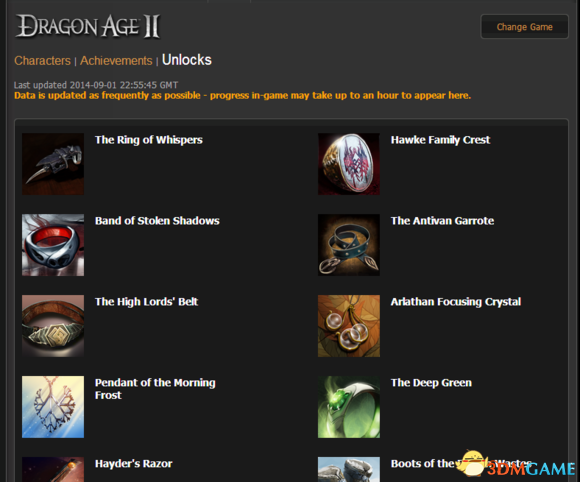
Task: Click the Dragon Age II logo
Action: (88, 26)
